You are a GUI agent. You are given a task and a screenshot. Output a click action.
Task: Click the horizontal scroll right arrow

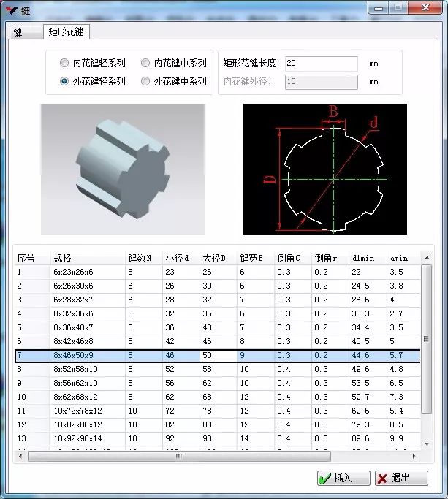(x=414, y=456)
